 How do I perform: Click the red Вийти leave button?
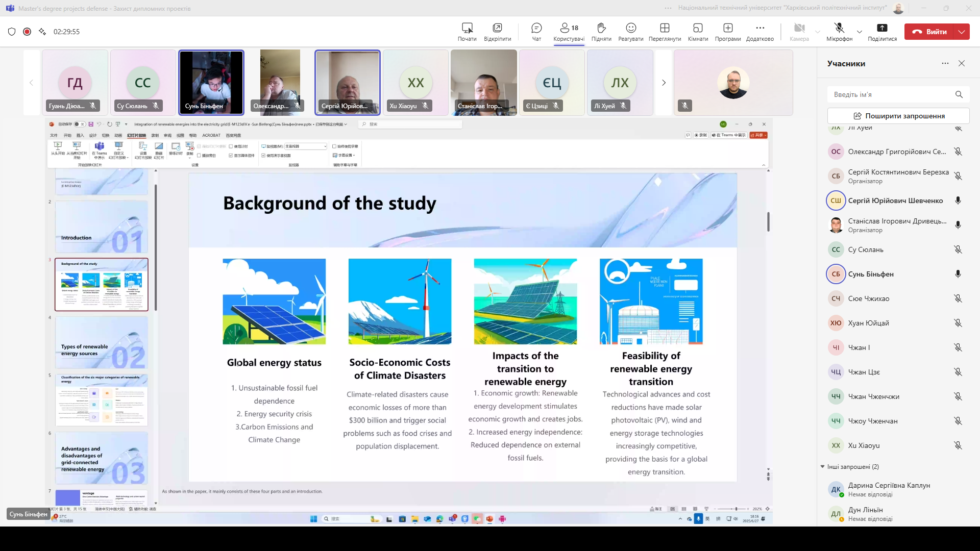click(x=929, y=32)
